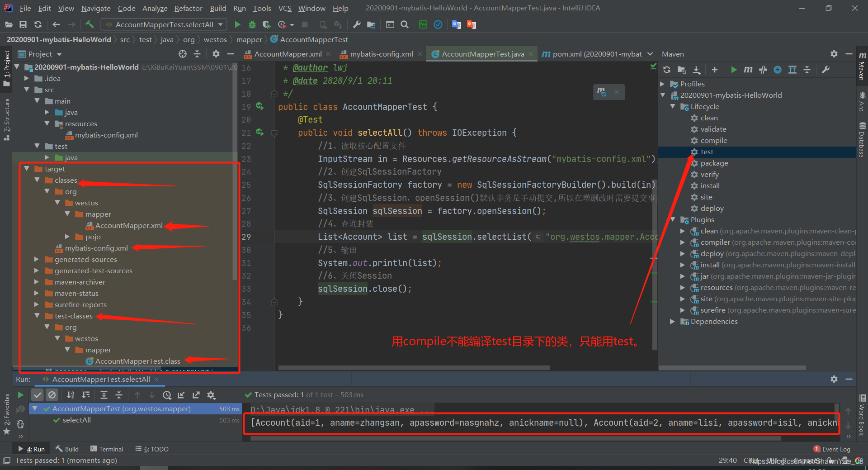This screenshot has height=470, width=868.
Task: Click the console output horizontal scrollbar
Action: [x=515, y=438]
